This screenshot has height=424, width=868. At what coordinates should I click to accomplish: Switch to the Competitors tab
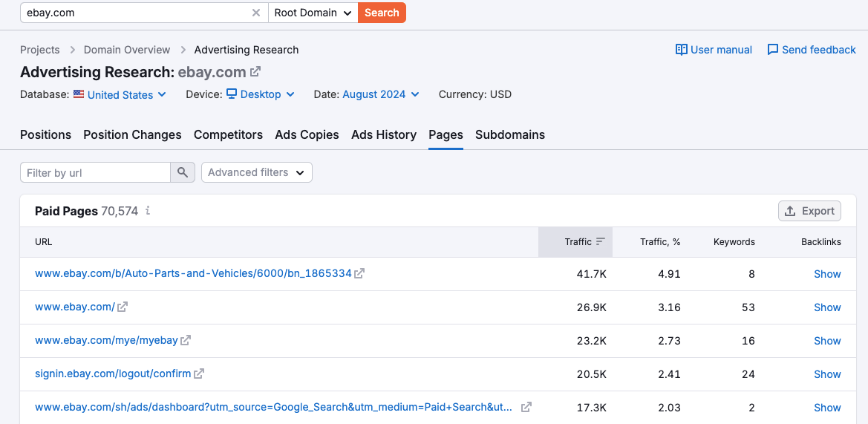(x=228, y=135)
